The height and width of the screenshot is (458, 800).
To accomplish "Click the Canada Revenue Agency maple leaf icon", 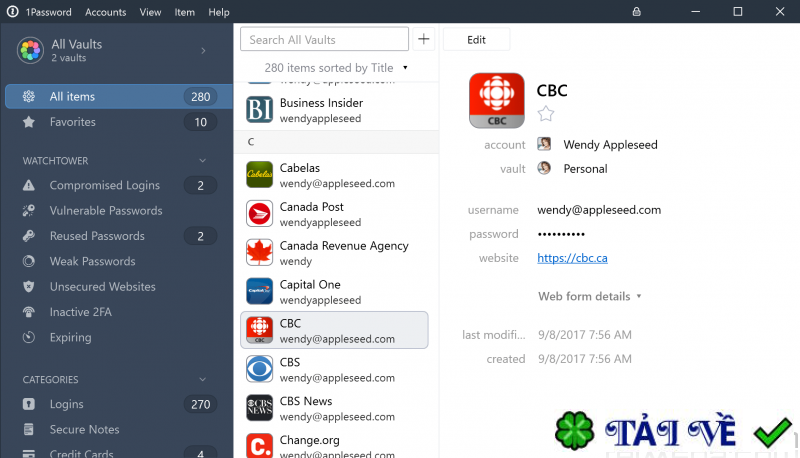I will pos(259,252).
